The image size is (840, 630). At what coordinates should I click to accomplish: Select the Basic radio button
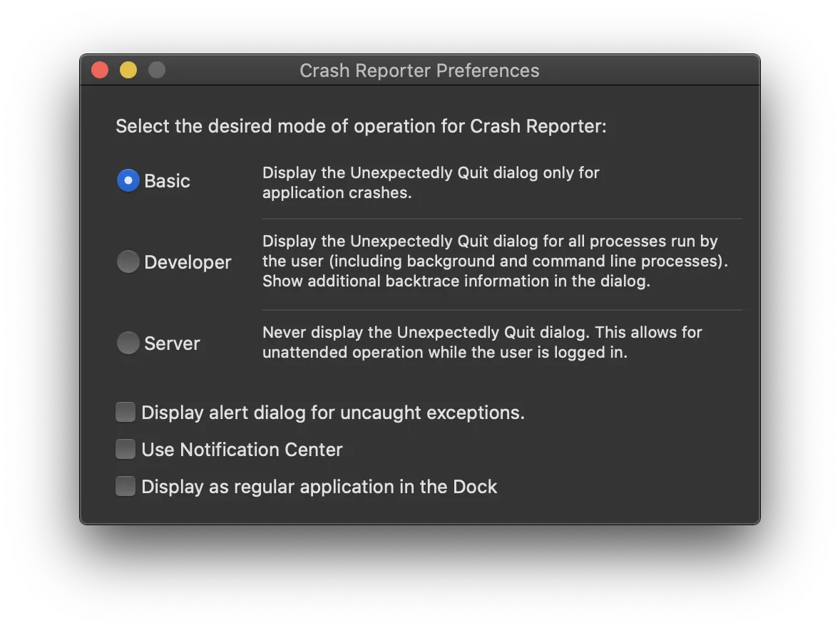point(128,181)
